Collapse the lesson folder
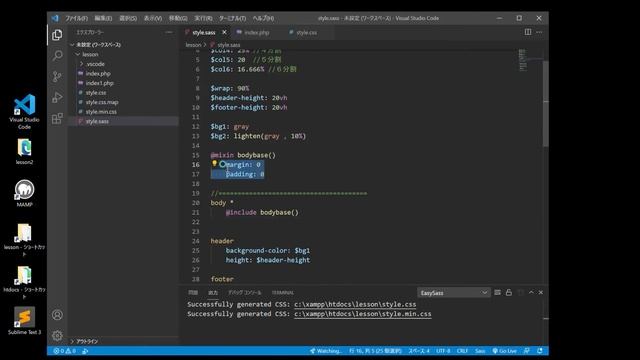Viewport: 640px width, 360px height. (x=78, y=54)
